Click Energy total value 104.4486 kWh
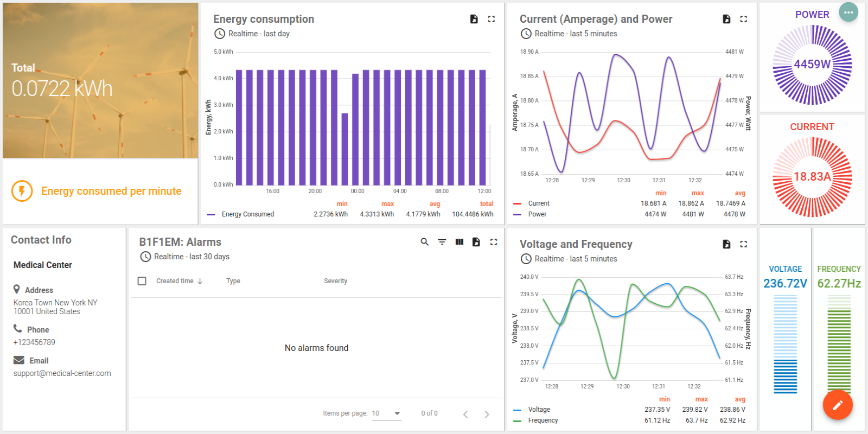The height and width of the screenshot is (434, 868). click(x=473, y=214)
